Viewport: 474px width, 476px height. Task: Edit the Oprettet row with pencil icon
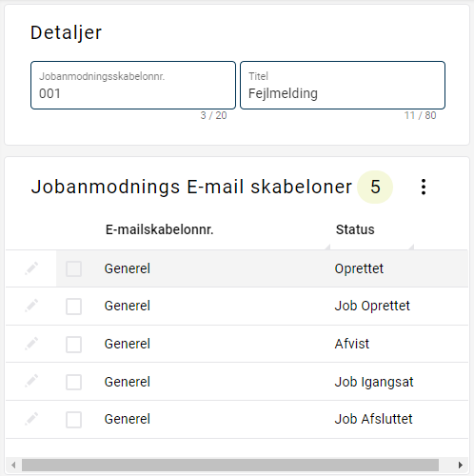(x=31, y=268)
